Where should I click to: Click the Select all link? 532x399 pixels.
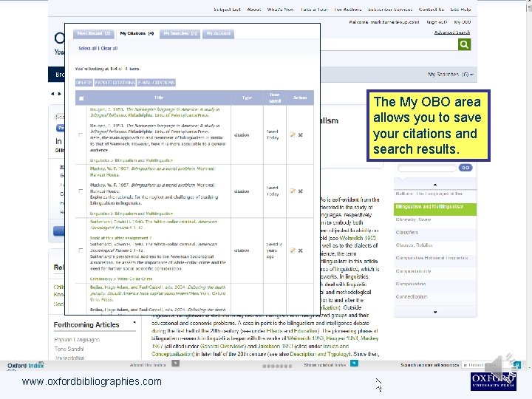click(88, 49)
